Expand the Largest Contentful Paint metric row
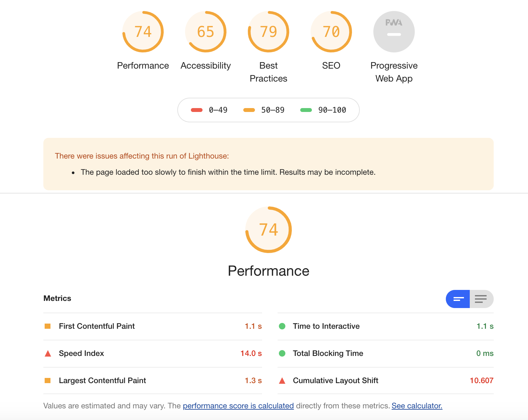 102,381
